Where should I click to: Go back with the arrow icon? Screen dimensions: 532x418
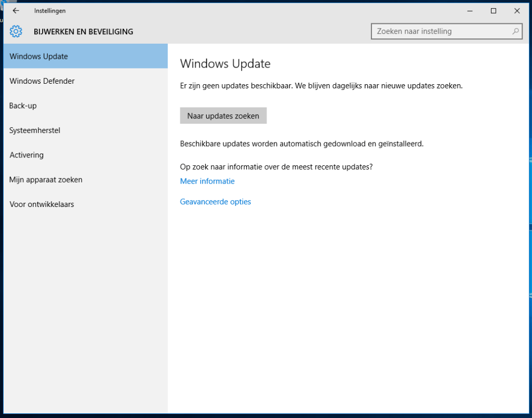[x=16, y=11]
